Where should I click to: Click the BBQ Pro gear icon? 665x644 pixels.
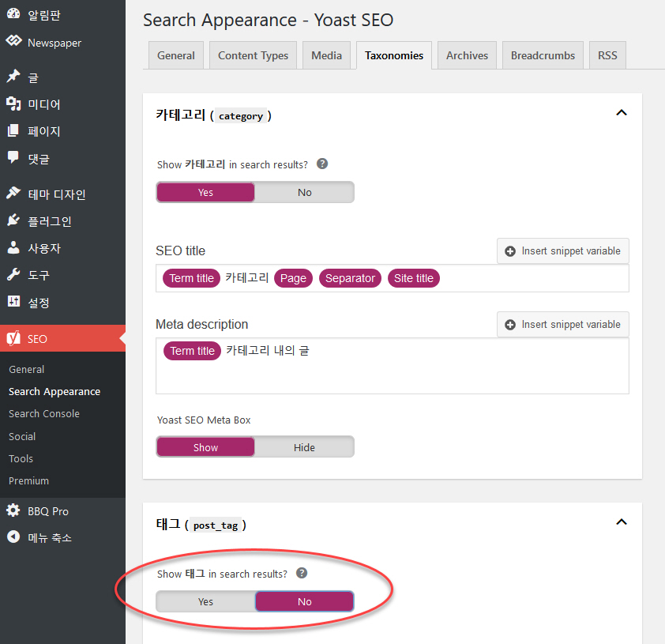[13, 510]
